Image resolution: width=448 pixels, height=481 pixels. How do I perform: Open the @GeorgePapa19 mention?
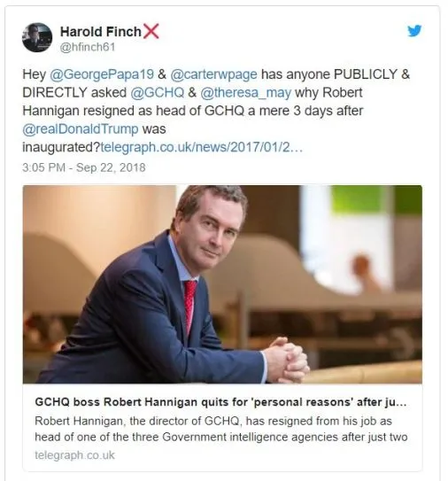(102, 74)
